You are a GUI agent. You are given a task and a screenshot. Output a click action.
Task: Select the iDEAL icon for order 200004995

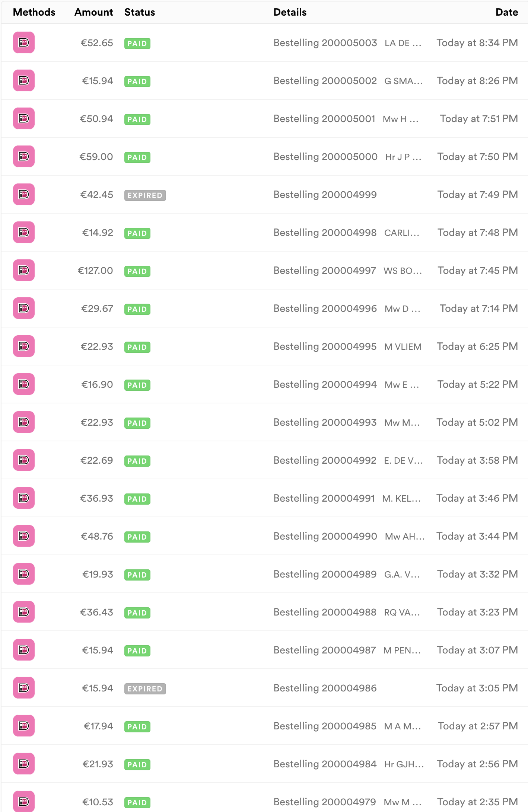click(24, 346)
